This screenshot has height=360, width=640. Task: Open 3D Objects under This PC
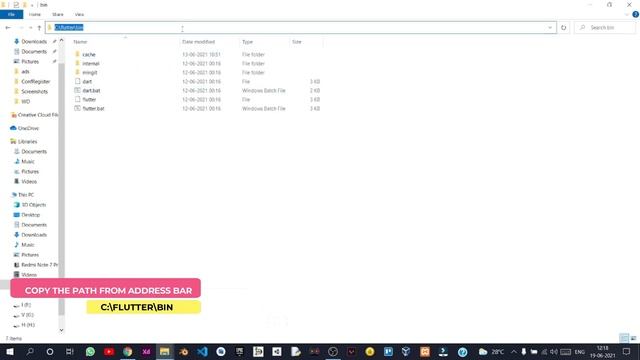point(33,204)
